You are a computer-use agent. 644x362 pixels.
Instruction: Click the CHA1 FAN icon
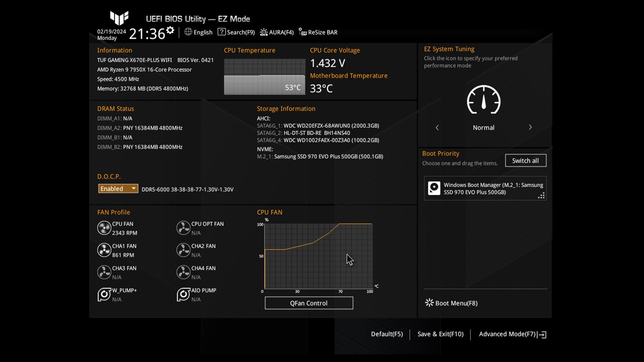tap(104, 250)
